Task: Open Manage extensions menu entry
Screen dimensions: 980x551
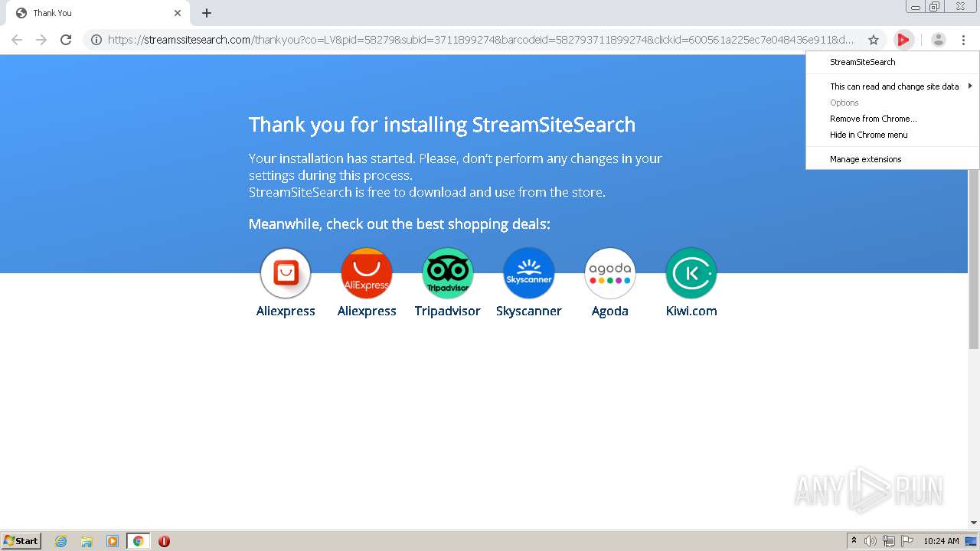Action: click(x=893, y=159)
